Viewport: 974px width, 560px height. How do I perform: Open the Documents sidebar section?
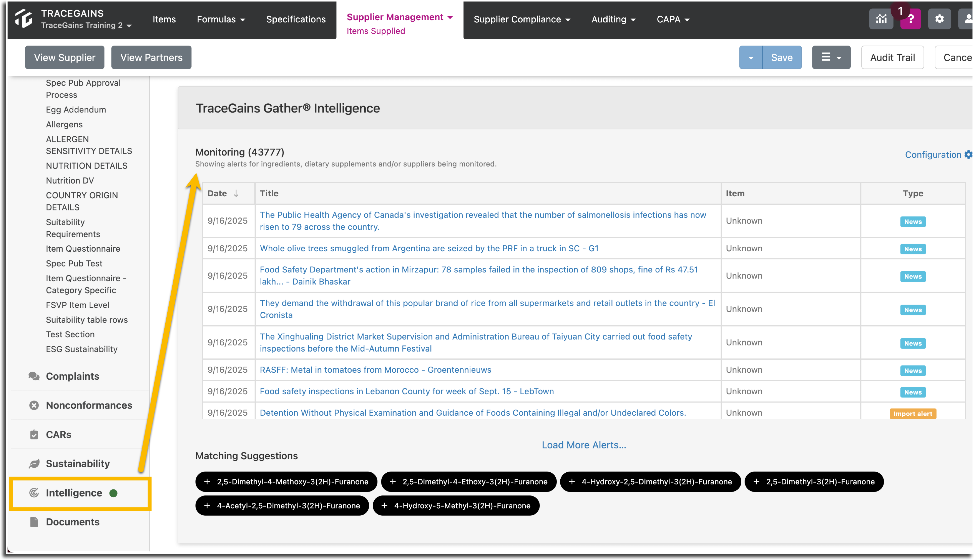[73, 522]
